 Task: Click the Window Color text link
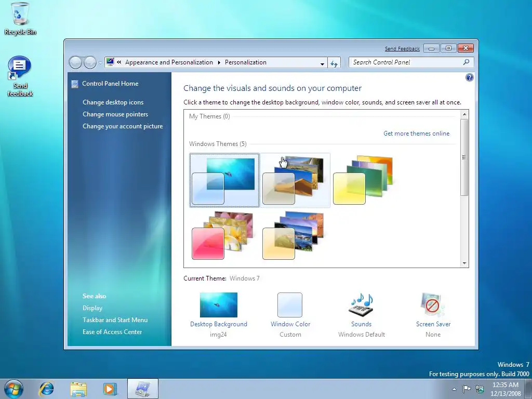pos(290,324)
